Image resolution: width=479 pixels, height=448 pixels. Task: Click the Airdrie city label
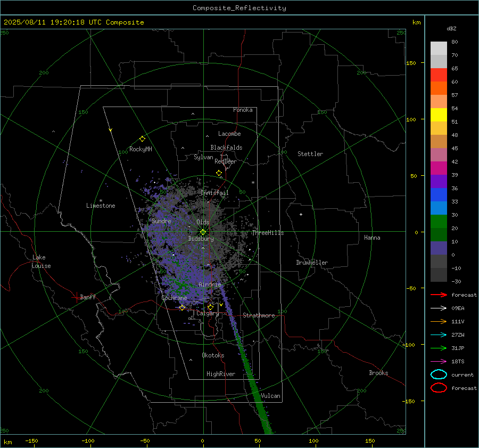(210, 284)
